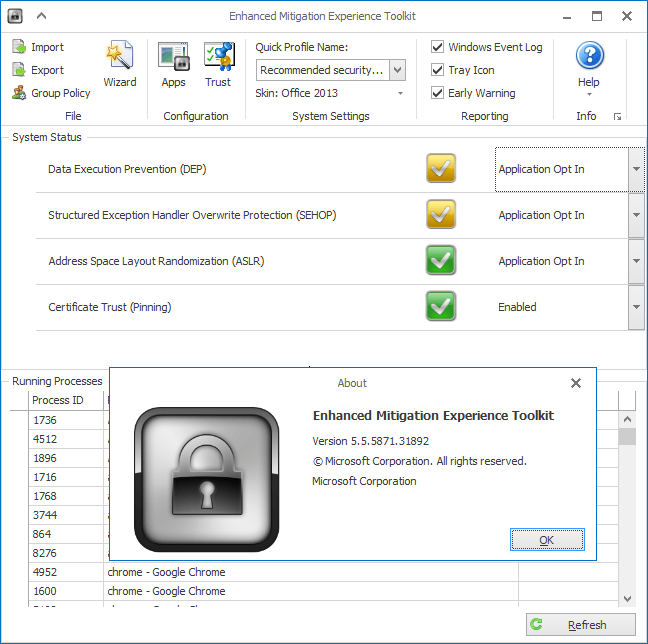Click the processes scrollbar thumb

[627, 436]
